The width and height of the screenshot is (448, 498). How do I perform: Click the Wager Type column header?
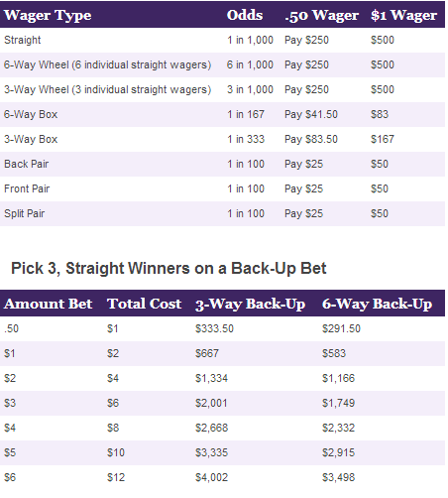[48, 15]
